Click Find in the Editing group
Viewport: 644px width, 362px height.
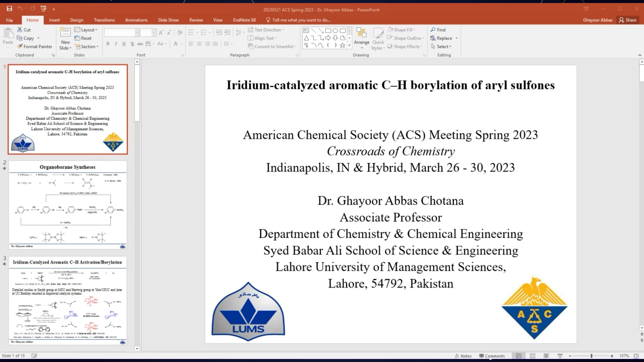[438, 30]
